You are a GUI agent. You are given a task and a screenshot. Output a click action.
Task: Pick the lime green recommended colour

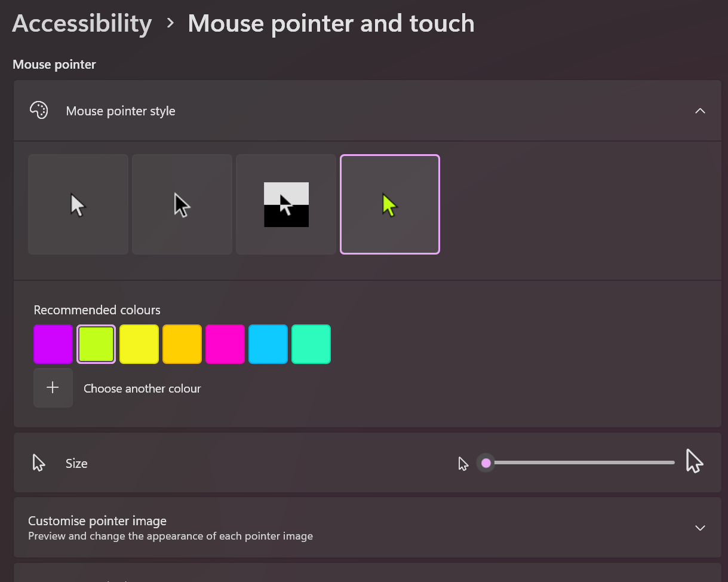[x=96, y=344]
